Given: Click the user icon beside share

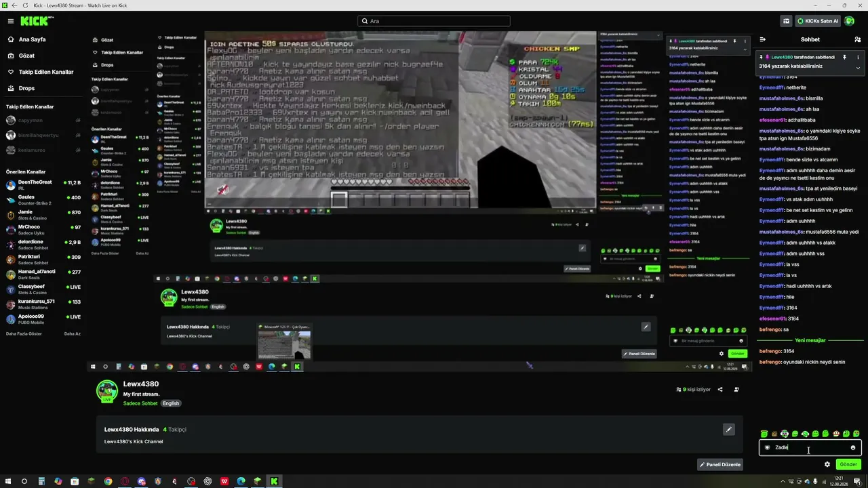Looking at the screenshot, I should tap(736, 390).
